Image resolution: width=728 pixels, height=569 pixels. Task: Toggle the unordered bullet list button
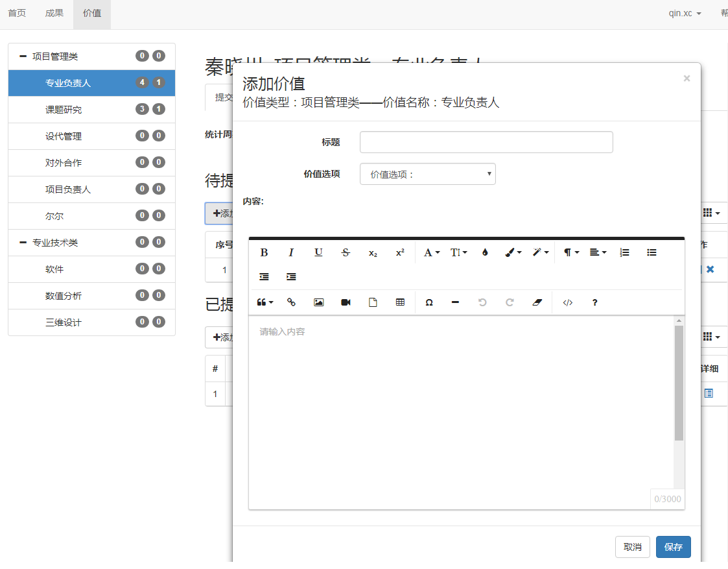[x=652, y=252]
